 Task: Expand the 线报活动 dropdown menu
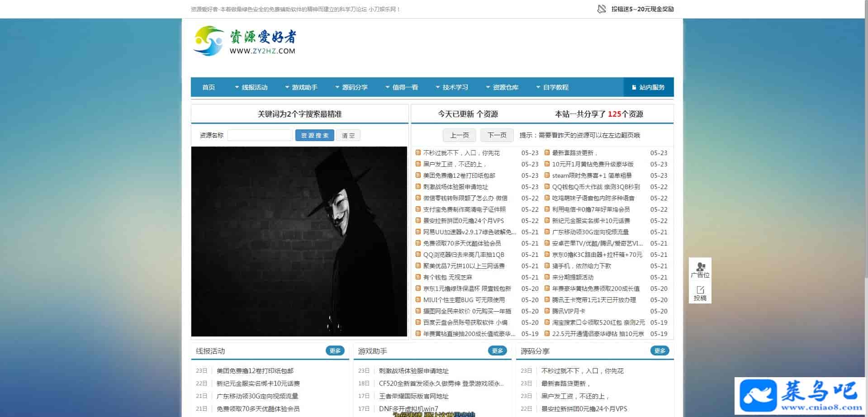(251, 87)
